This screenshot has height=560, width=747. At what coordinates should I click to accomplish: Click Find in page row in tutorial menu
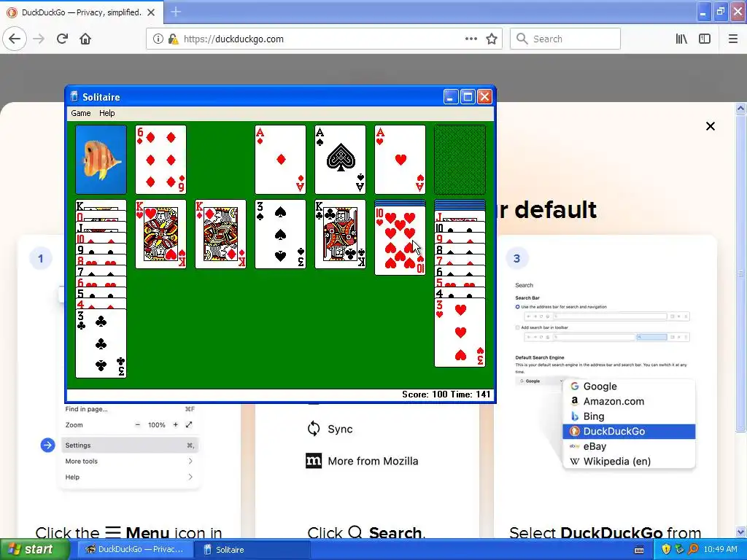pyautogui.click(x=130, y=409)
